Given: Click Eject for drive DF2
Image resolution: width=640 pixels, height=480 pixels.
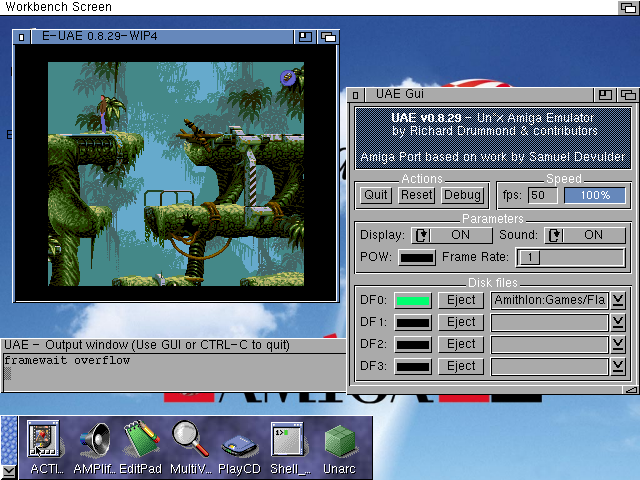Looking at the screenshot, I should point(461,344).
